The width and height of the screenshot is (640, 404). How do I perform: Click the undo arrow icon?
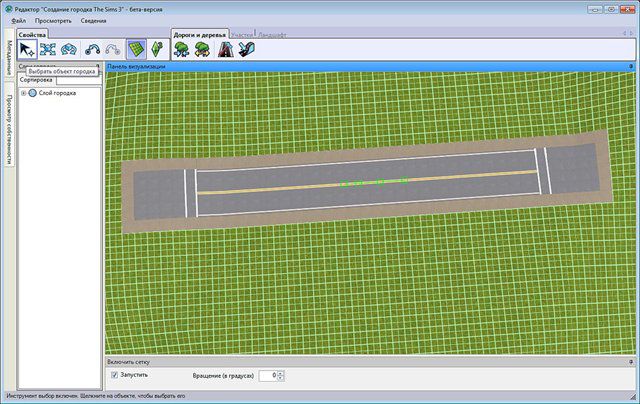coord(93,49)
